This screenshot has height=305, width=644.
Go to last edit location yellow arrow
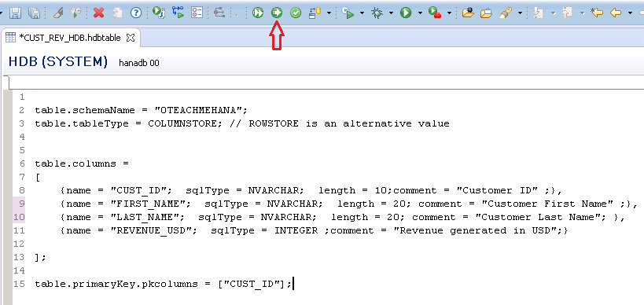[596, 13]
